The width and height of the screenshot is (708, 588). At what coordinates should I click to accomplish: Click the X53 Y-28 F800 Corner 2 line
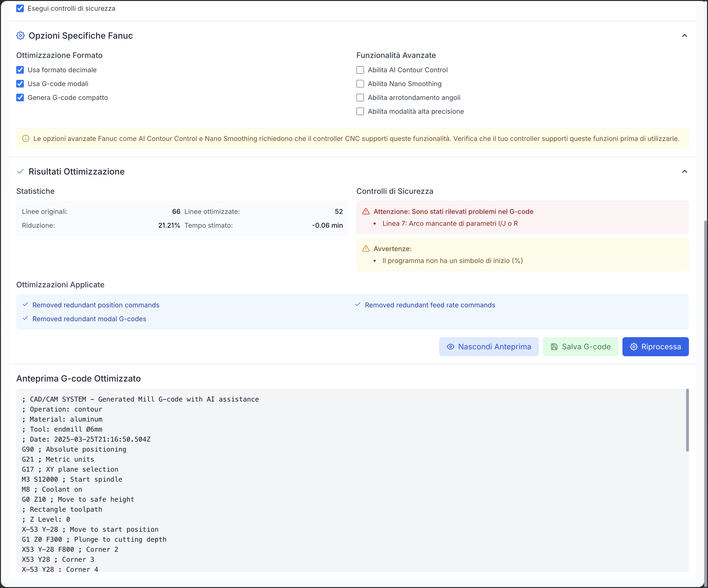click(70, 550)
